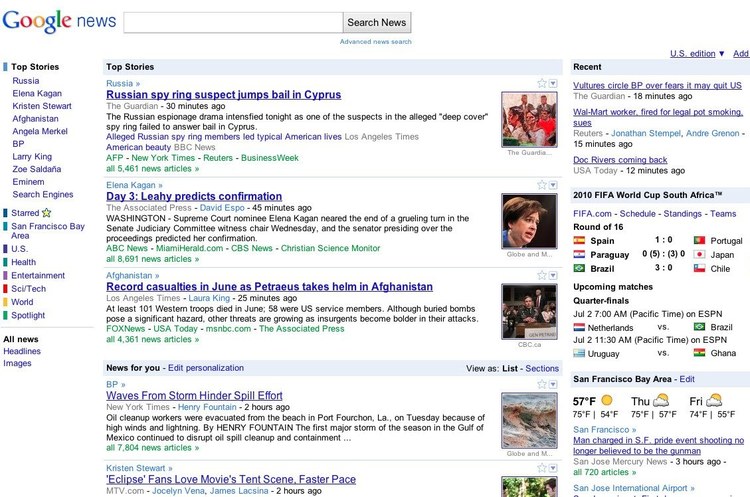Star the Waves From Storm Hinder Spill story
The height and width of the screenshot is (497, 750).
(x=541, y=384)
